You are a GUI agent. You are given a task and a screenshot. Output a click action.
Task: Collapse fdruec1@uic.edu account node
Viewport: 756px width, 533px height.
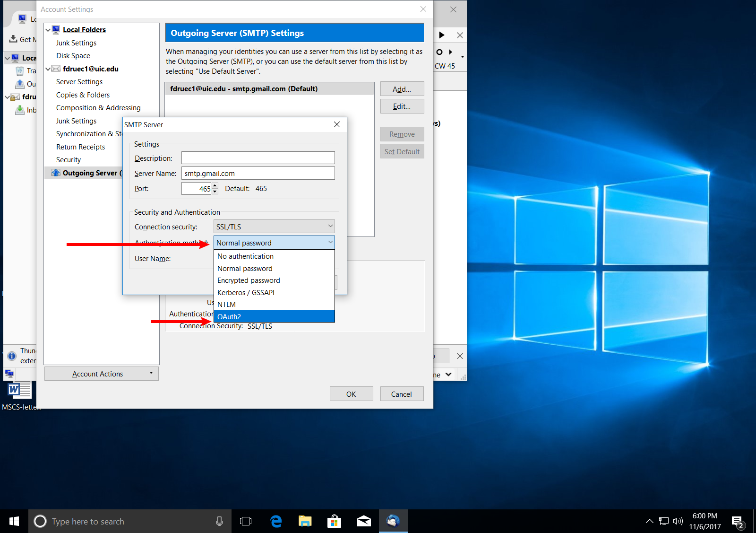[x=48, y=69]
